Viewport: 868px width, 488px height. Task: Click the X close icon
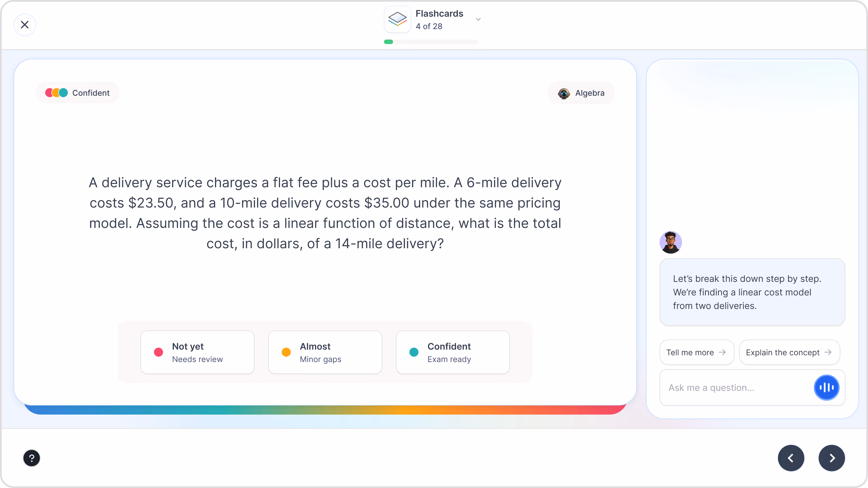(25, 25)
